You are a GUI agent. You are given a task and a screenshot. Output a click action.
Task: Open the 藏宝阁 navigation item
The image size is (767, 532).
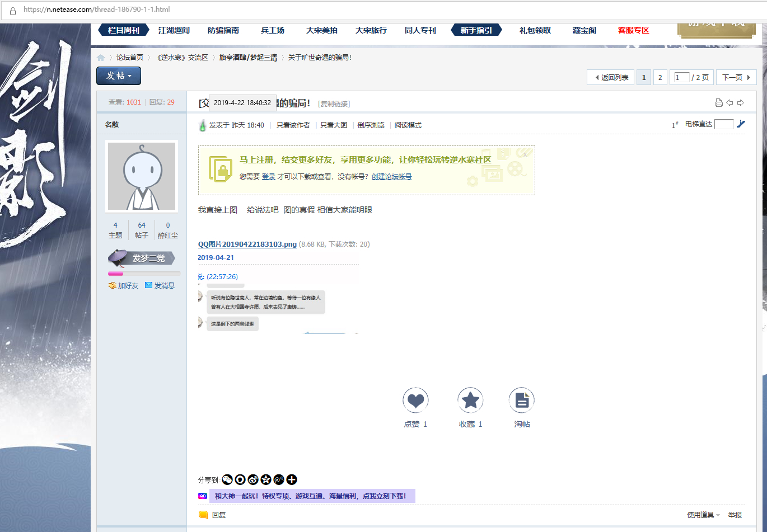[584, 30]
